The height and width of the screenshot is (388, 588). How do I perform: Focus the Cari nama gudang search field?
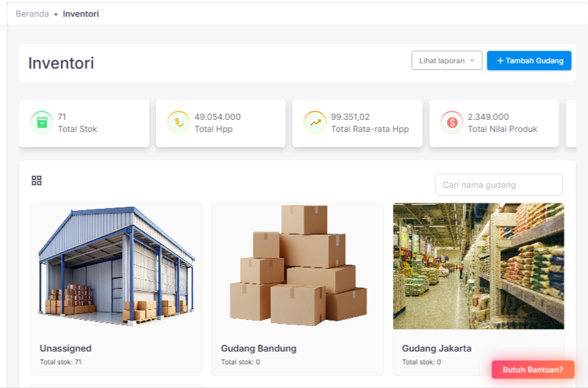point(498,185)
